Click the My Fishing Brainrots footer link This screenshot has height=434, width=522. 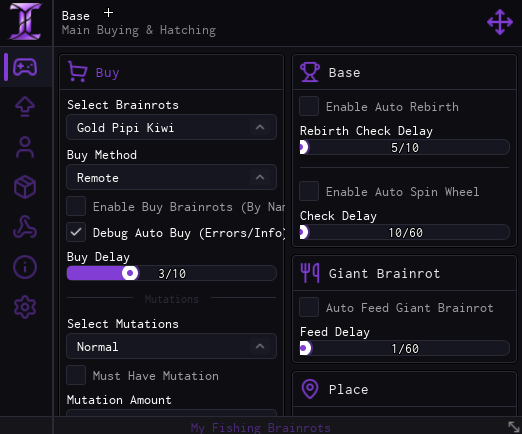[x=261, y=428]
